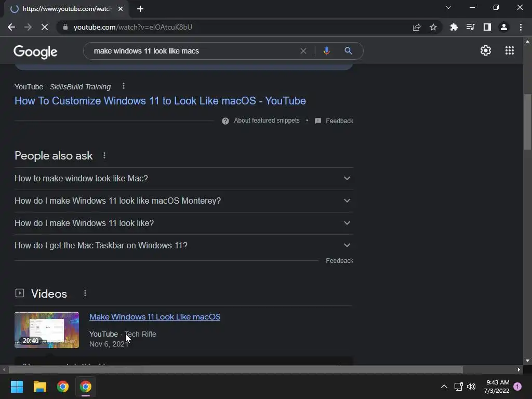Click active Chrome window in taskbar

point(86,387)
